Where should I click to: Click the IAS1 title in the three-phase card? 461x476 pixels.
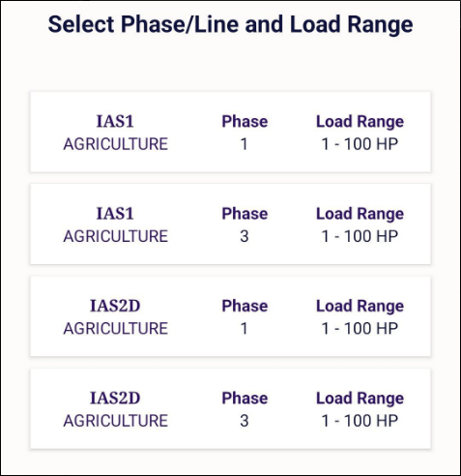tap(115, 214)
